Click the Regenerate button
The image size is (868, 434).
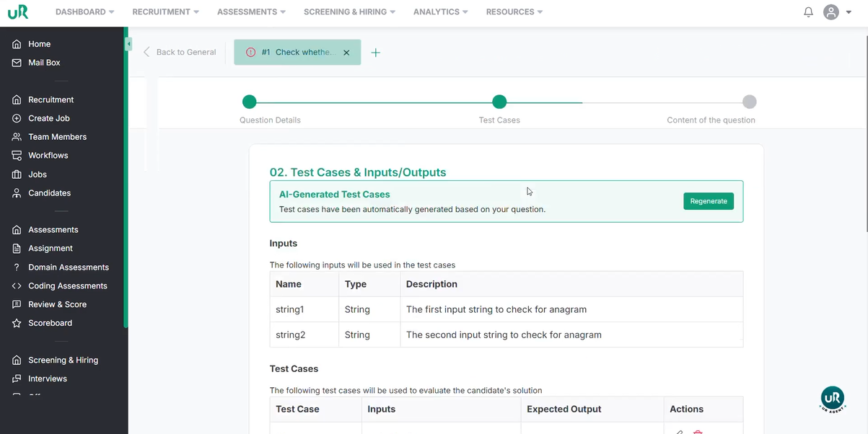point(708,201)
